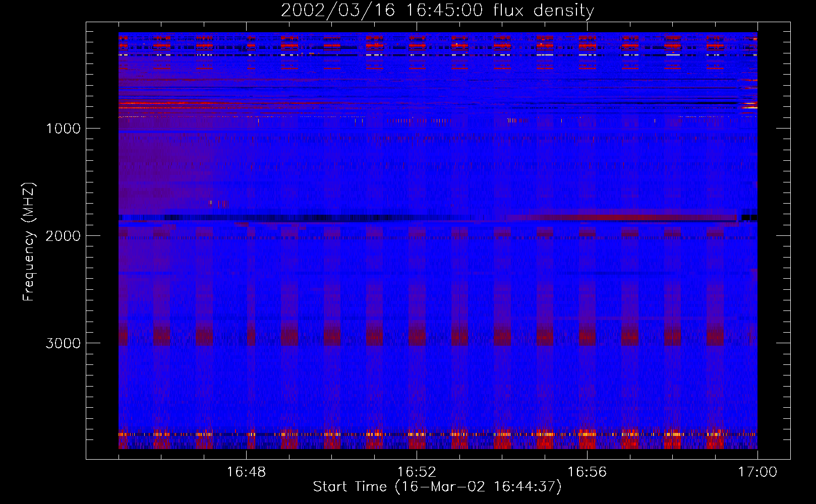
Task: Click the 17:00 time axis label
Action: (757, 472)
